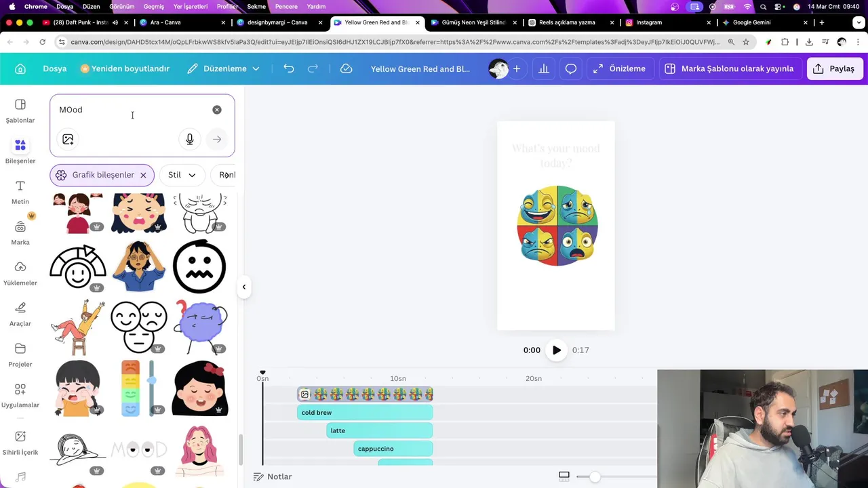This screenshot has height=488, width=868.
Task: Select the pink-haired girl graphic
Action: click(199, 451)
